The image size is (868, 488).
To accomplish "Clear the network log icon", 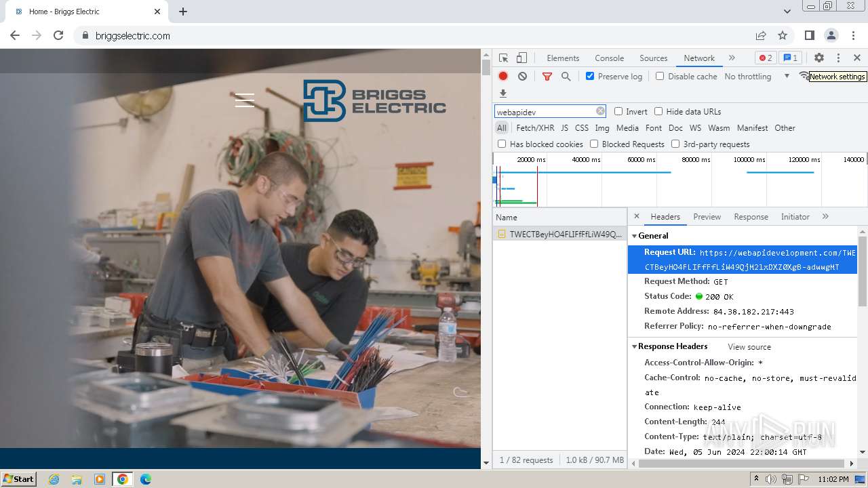I will point(522,77).
